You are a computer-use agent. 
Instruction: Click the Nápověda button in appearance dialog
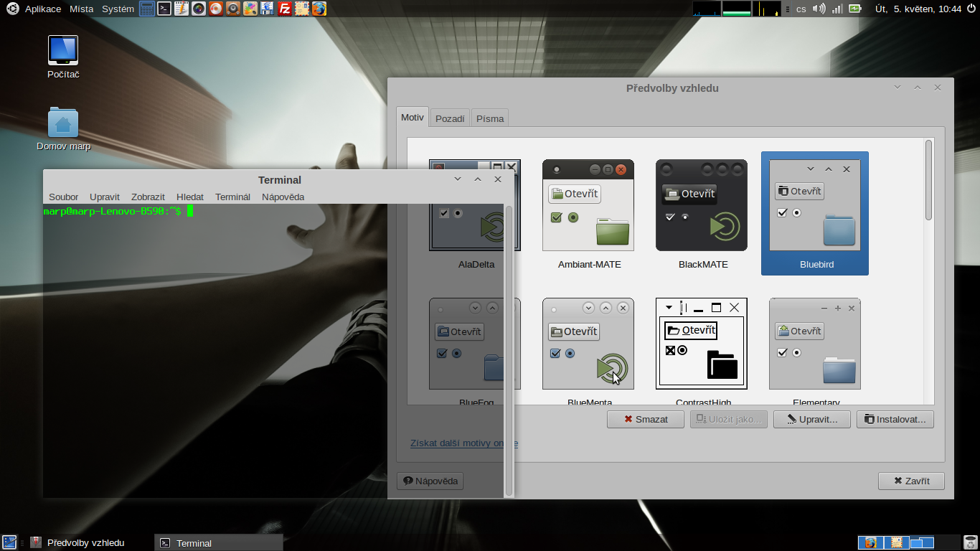[430, 481]
